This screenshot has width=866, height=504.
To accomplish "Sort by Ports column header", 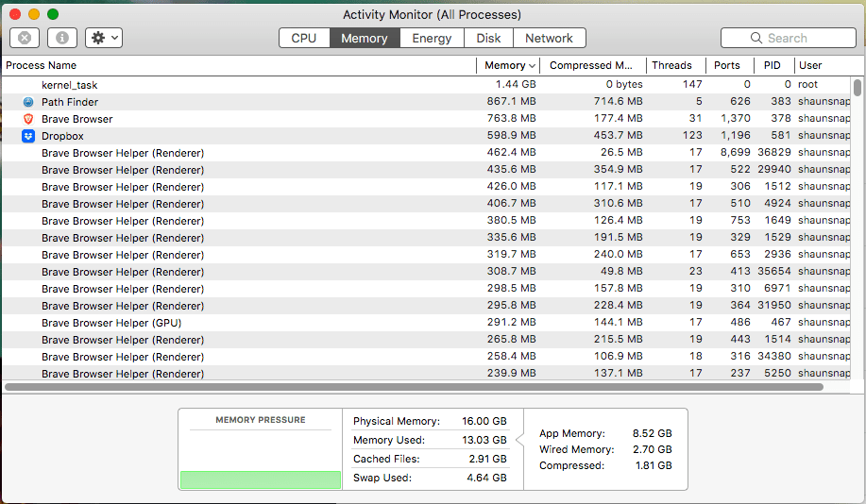I will point(730,65).
